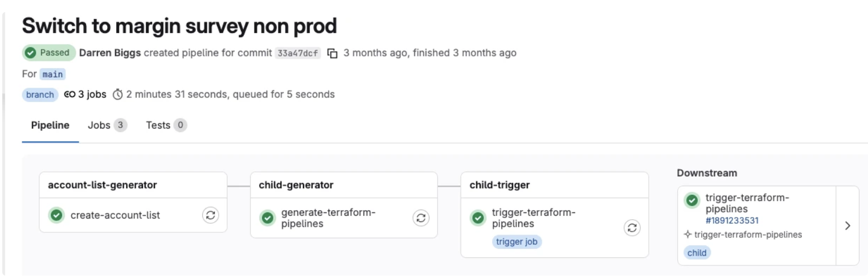Copy commit SHA with clipboard icon
Screen dimensions: 868x279
point(333,54)
